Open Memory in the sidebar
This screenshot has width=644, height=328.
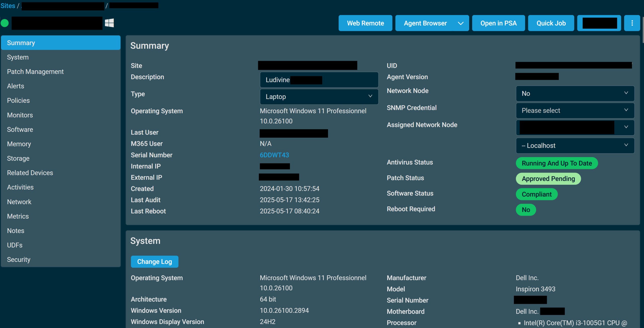(x=61, y=144)
